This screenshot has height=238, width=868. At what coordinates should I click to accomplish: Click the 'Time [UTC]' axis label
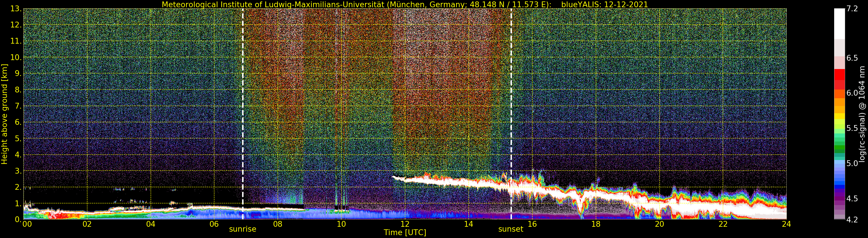click(x=405, y=233)
